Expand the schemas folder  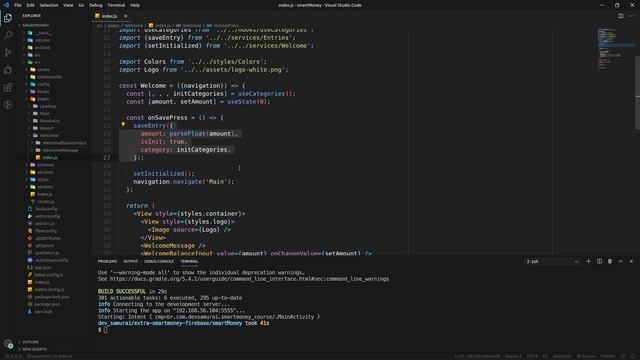click(45, 165)
